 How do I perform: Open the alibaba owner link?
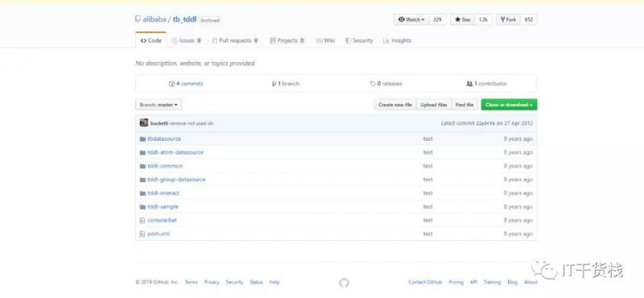pos(155,19)
